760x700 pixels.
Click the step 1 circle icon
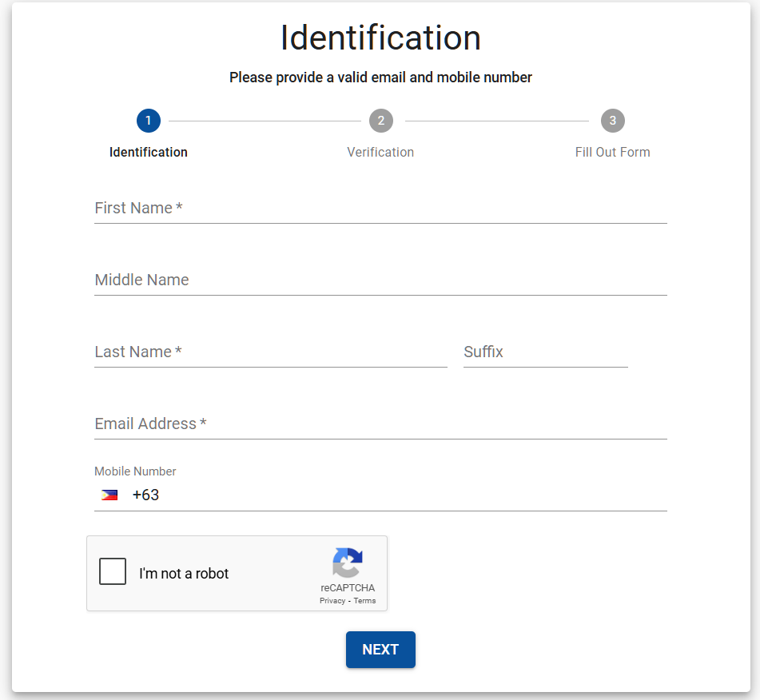149,121
